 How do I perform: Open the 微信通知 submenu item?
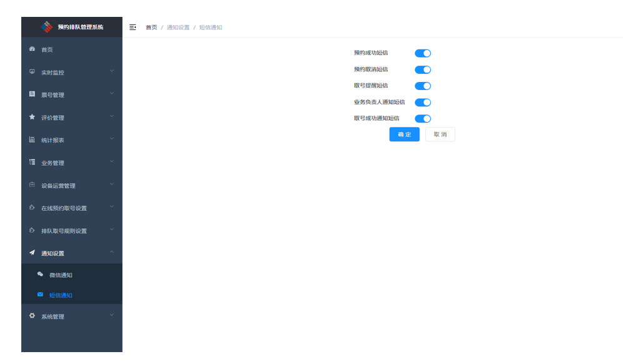[61, 275]
